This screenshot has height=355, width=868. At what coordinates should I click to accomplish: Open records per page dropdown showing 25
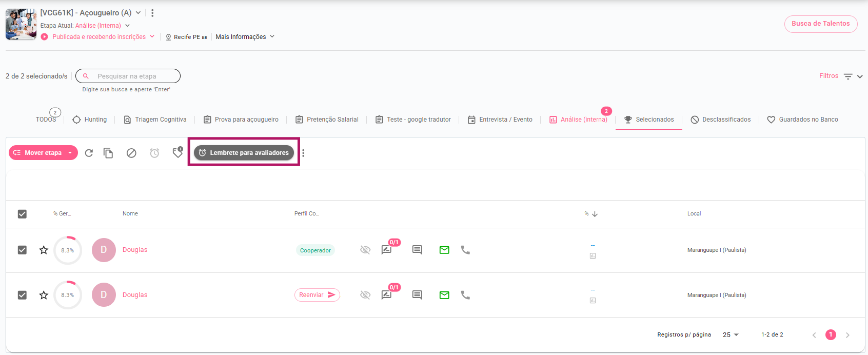pyautogui.click(x=731, y=335)
